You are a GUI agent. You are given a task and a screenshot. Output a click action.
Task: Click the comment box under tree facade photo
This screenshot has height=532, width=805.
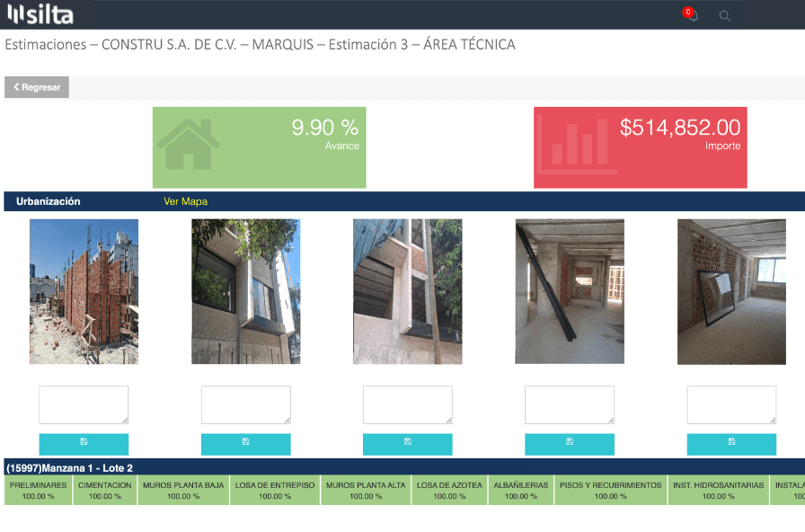(x=246, y=404)
